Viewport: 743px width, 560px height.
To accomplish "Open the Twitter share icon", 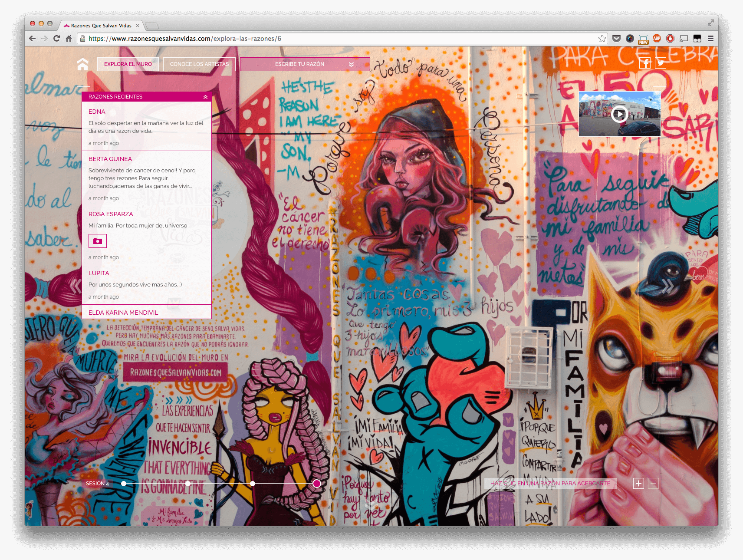I will pyautogui.click(x=661, y=63).
